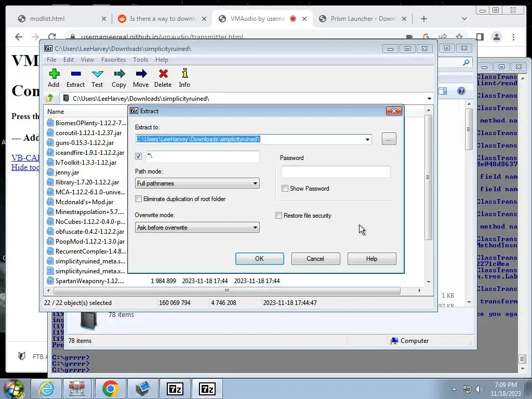The height and width of the screenshot is (399, 532).
Task: Click the red Delete toolbar icon
Action: tap(163, 74)
